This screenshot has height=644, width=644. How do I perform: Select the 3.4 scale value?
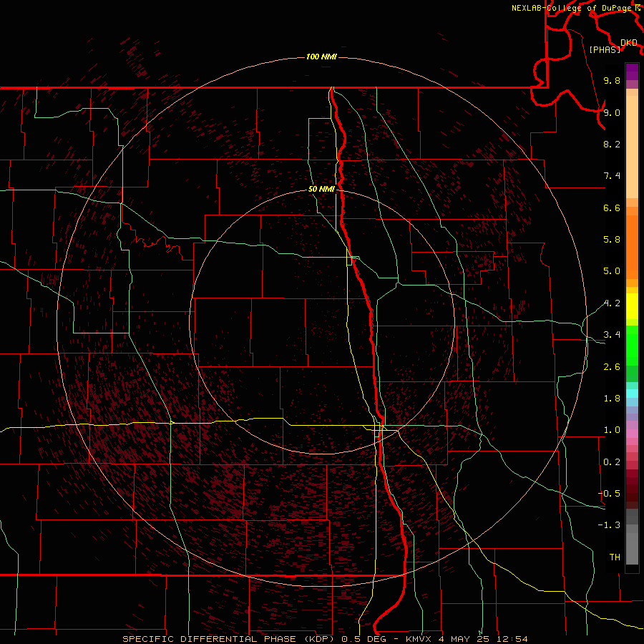coord(612,335)
